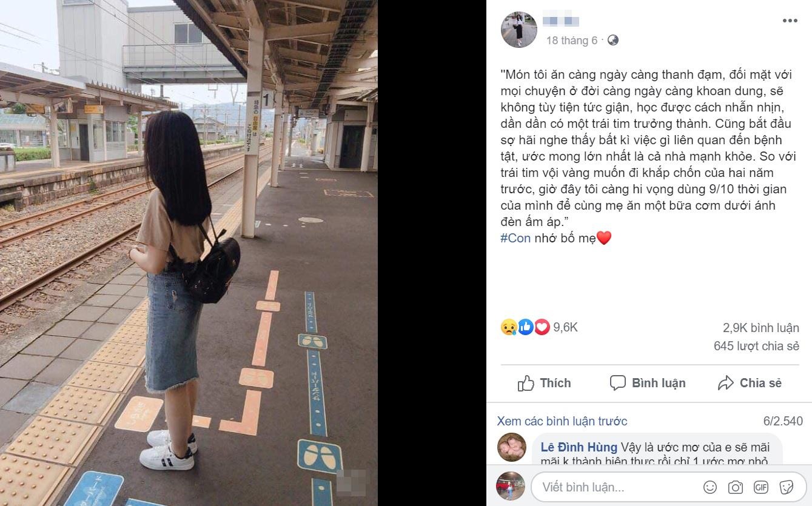This screenshot has height=506, width=812.
Task: Click the public globe privacy icon
Action: click(613, 41)
